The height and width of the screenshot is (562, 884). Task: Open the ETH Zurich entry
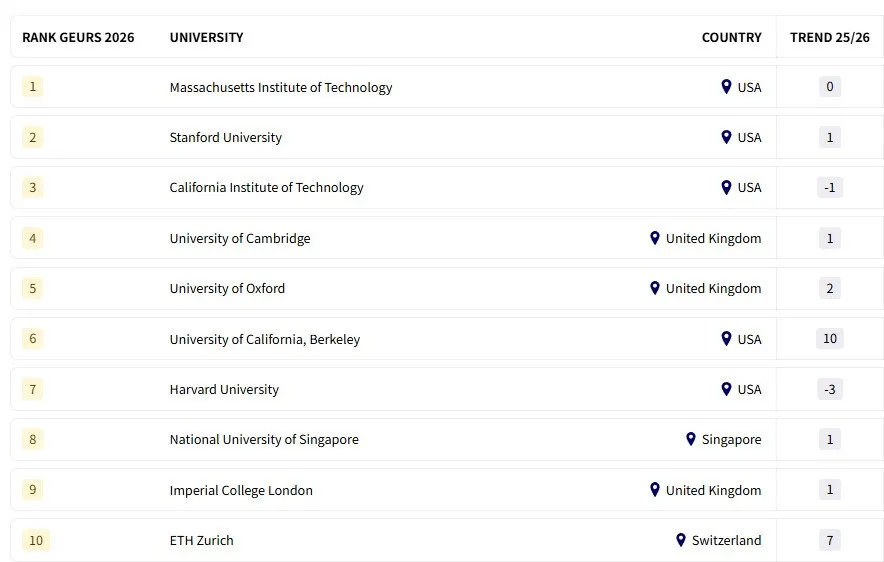coord(201,540)
